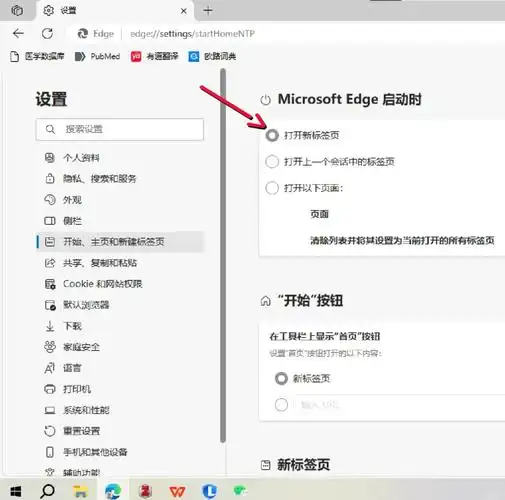Click the 外观 appearance icon

tap(50, 199)
